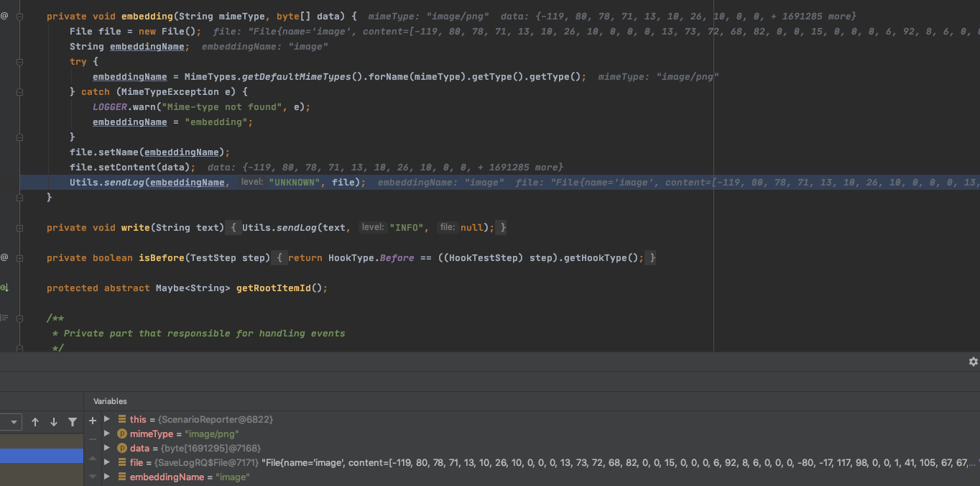Click implemented-method gutter icon beside getRootItemId
Screen dimensions: 980x486
[4, 288]
